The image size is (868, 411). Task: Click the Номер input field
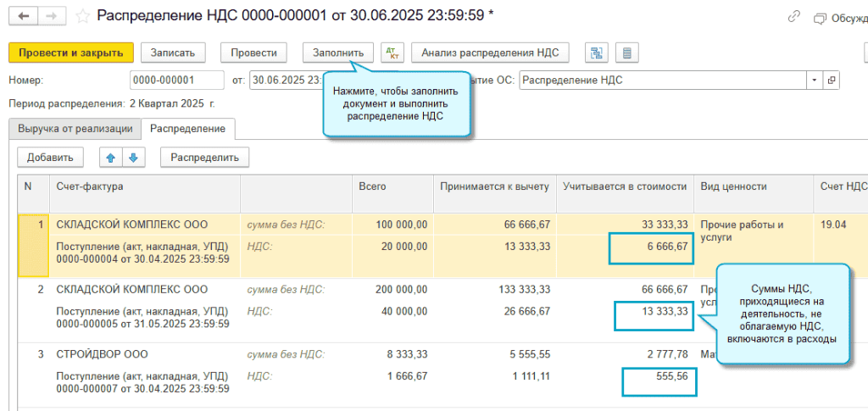click(x=175, y=81)
